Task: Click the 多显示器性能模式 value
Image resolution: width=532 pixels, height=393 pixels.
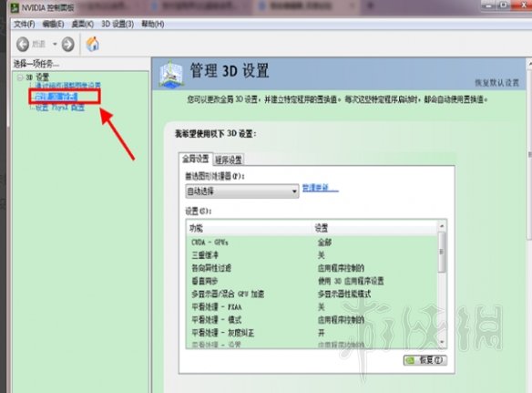Action: pyautogui.click(x=344, y=294)
